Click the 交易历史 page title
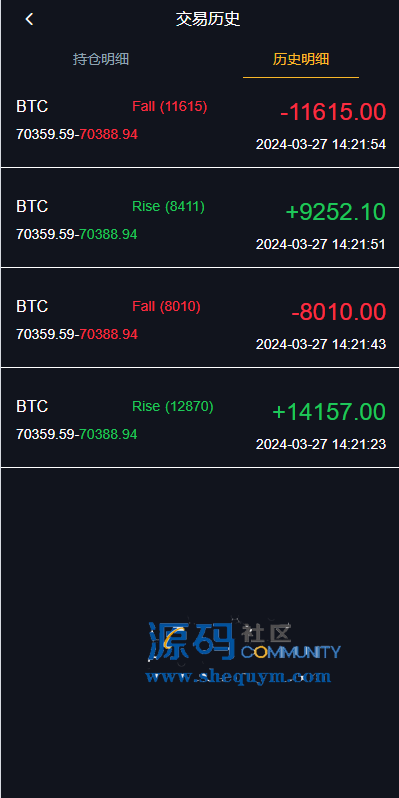399x798 pixels. pyautogui.click(x=208, y=19)
